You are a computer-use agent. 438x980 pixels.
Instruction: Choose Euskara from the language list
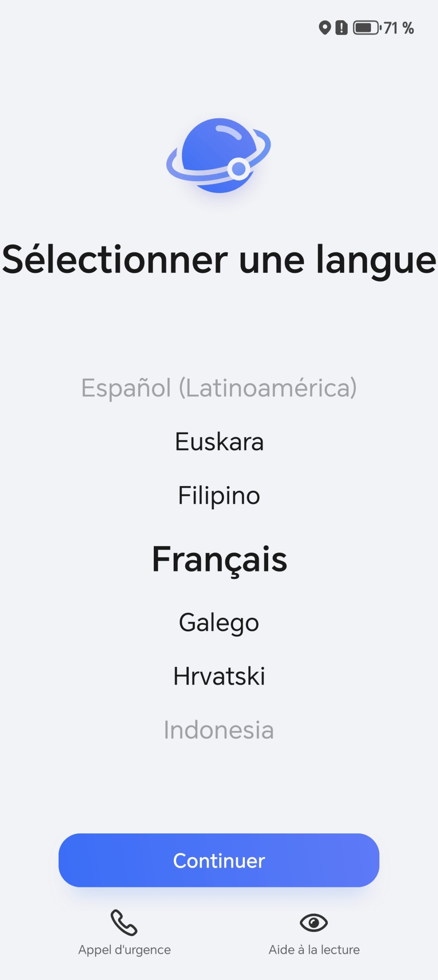pyautogui.click(x=219, y=442)
